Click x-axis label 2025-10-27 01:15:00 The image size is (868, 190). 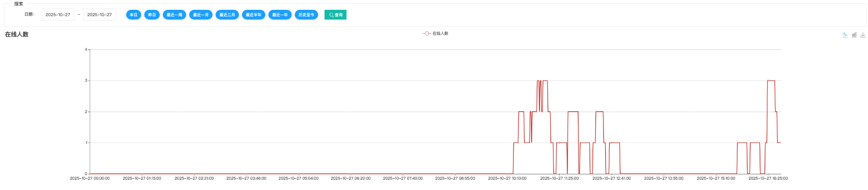[x=142, y=178]
